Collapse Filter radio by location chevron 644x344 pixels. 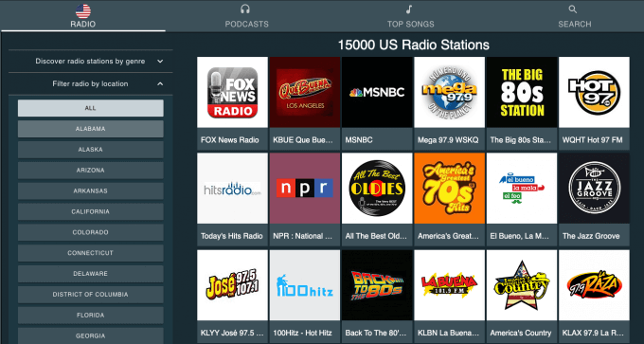[x=160, y=83]
